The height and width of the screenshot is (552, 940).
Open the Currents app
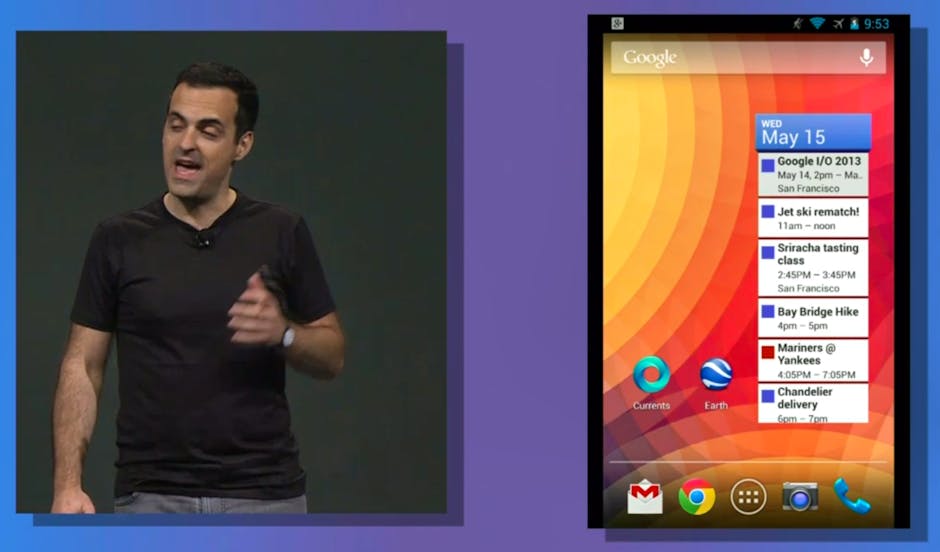point(651,375)
